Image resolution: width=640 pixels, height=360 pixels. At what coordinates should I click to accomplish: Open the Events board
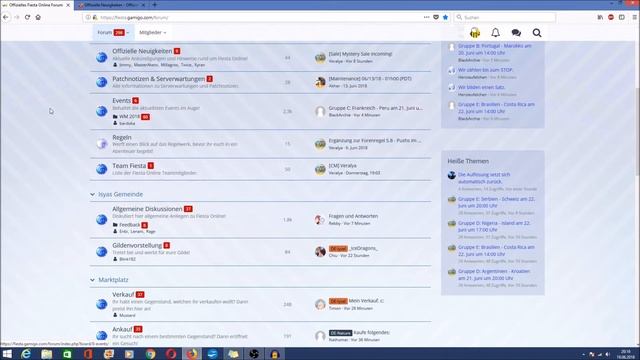pos(121,100)
